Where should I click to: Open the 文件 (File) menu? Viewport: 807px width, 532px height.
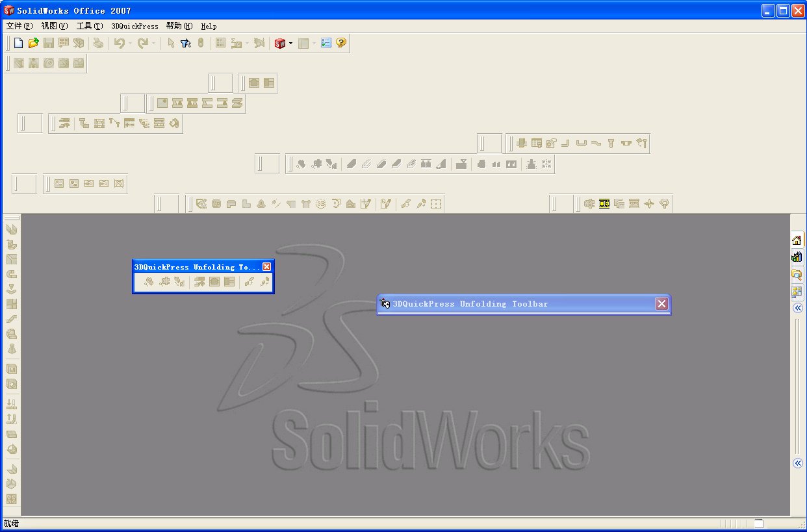click(19, 26)
